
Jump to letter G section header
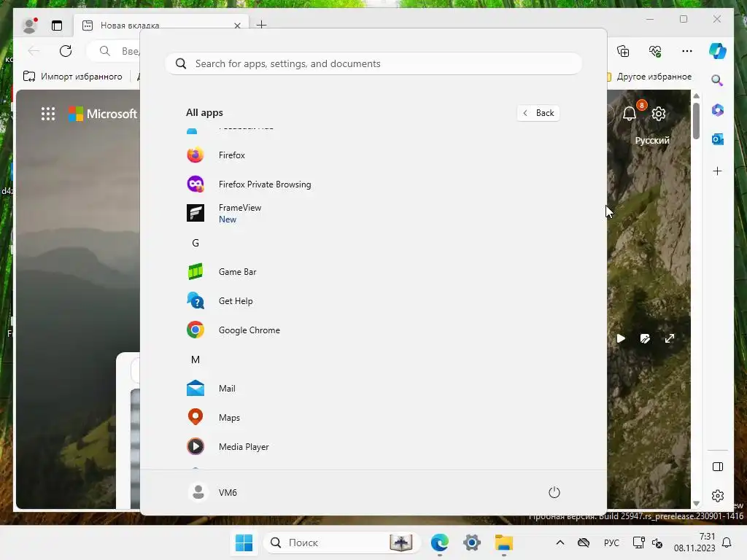point(196,243)
